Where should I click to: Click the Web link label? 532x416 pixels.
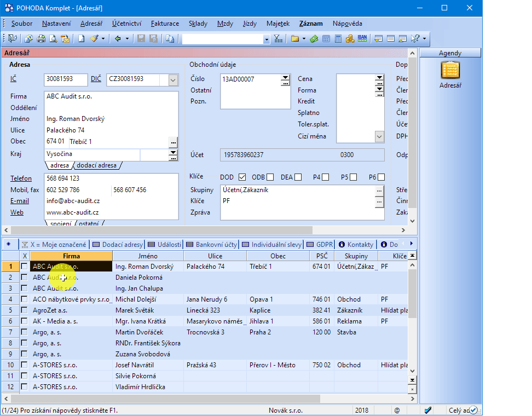pos(16,212)
